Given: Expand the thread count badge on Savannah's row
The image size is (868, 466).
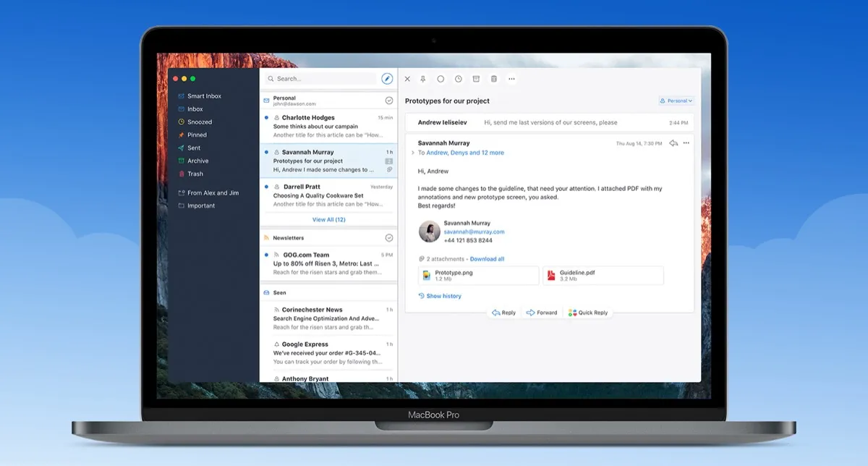Looking at the screenshot, I should (389, 161).
